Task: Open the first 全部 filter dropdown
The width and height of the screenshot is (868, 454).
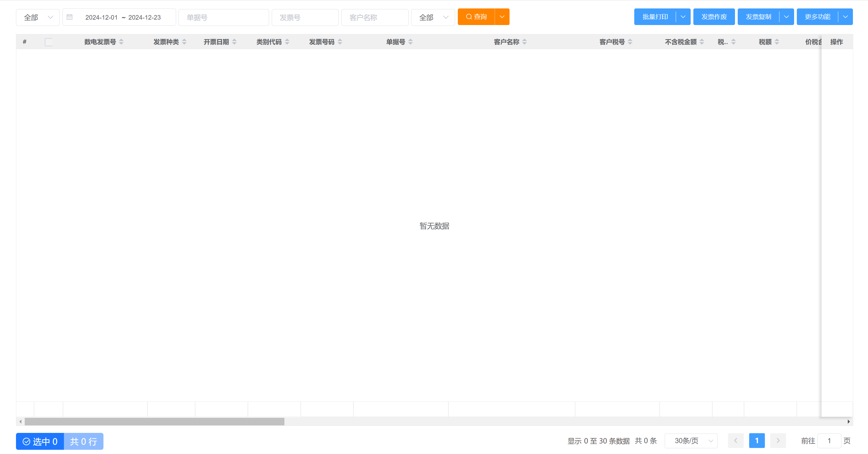Action: [38, 17]
